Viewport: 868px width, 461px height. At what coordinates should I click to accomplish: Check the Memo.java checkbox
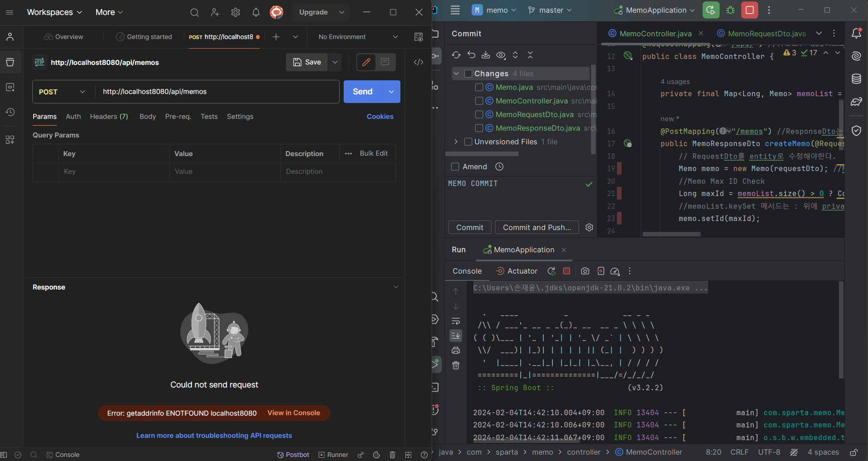click(x=479, y=87)
